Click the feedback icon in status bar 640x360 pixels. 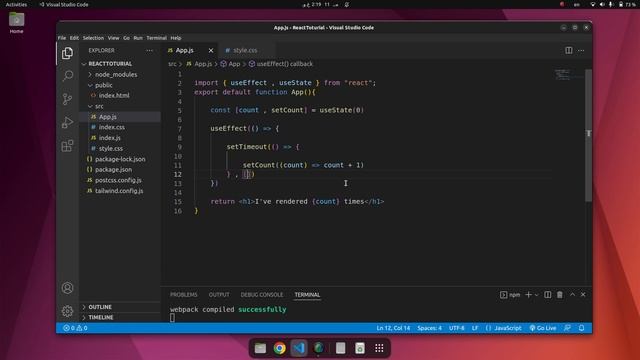click(x=567, y=328)
